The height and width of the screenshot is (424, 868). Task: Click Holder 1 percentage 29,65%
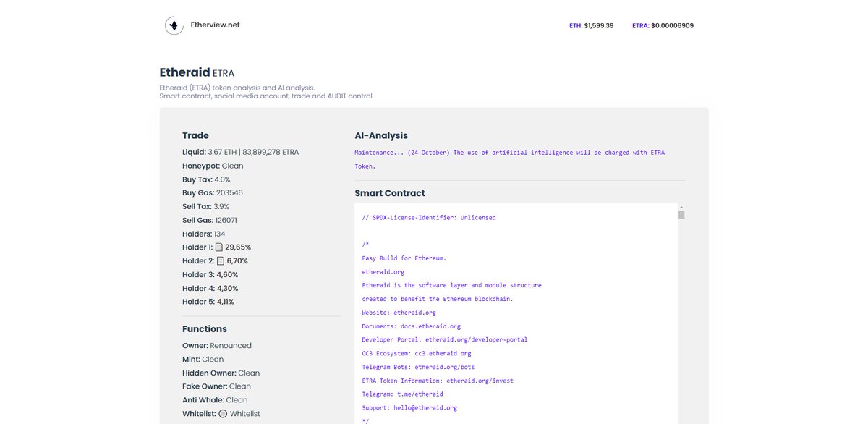[x=238, y=247]
